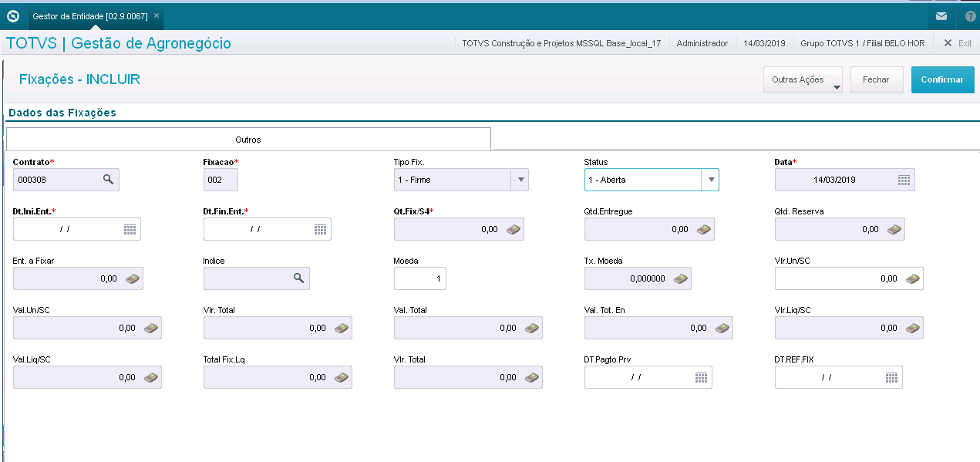Open the help question mark icon

pyautogui.click(x=970, y=15)
